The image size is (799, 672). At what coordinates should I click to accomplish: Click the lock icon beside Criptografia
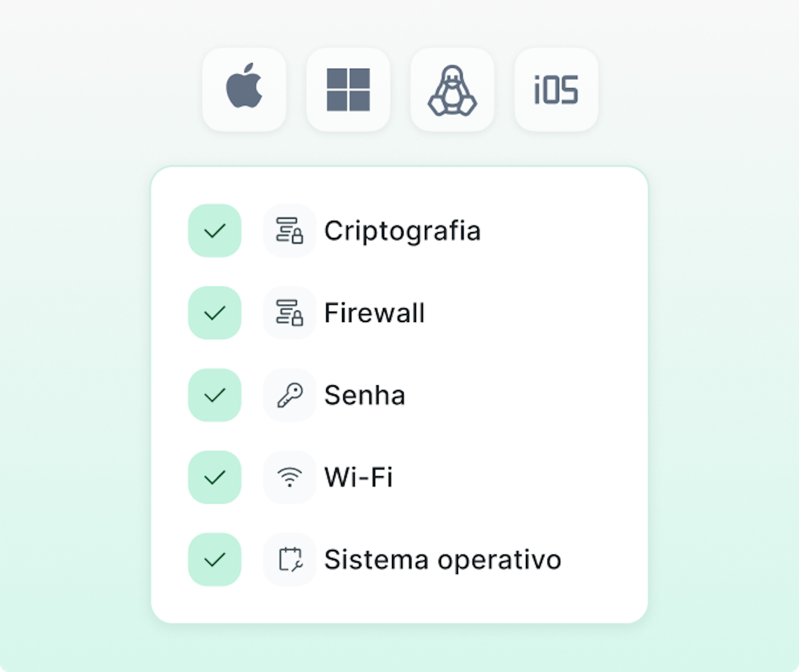[290, 231]
